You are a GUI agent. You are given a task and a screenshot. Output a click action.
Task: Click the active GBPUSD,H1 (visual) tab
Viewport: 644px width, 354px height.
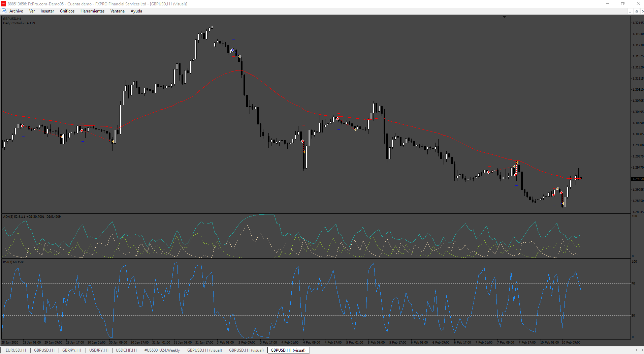[288, 350]
